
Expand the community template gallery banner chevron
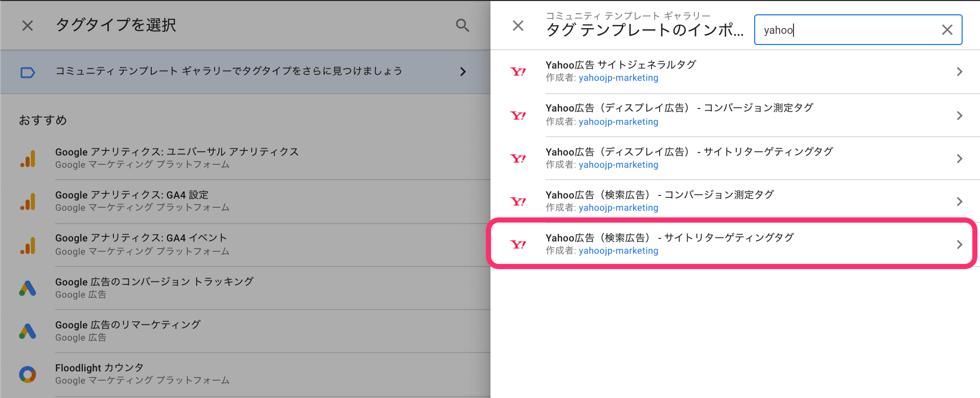click(x=463, y=72)
